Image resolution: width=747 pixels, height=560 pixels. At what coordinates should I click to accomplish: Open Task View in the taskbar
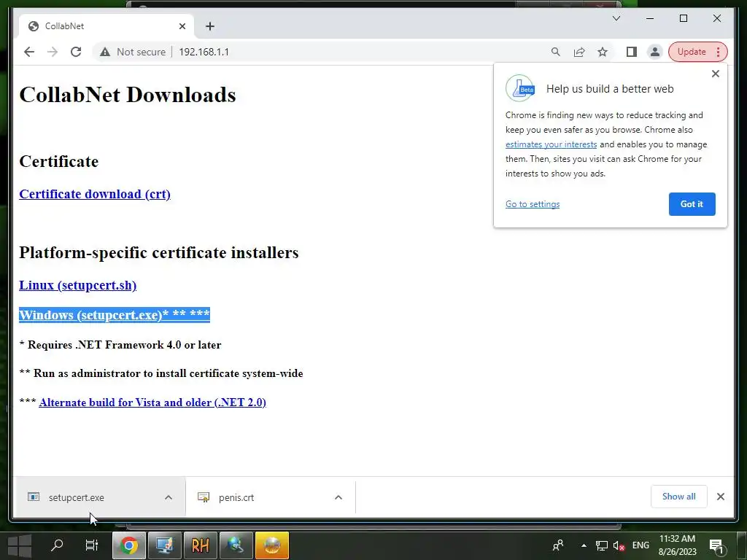click(91, 545)
